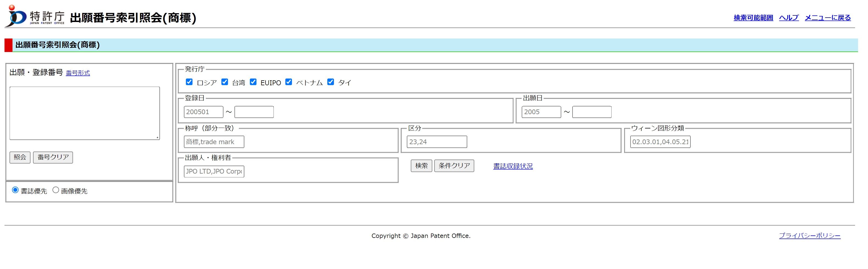This screenshot has height=269, width=868.
Task: Click the 出願日 end date field
Action: (x=592, y=112)
